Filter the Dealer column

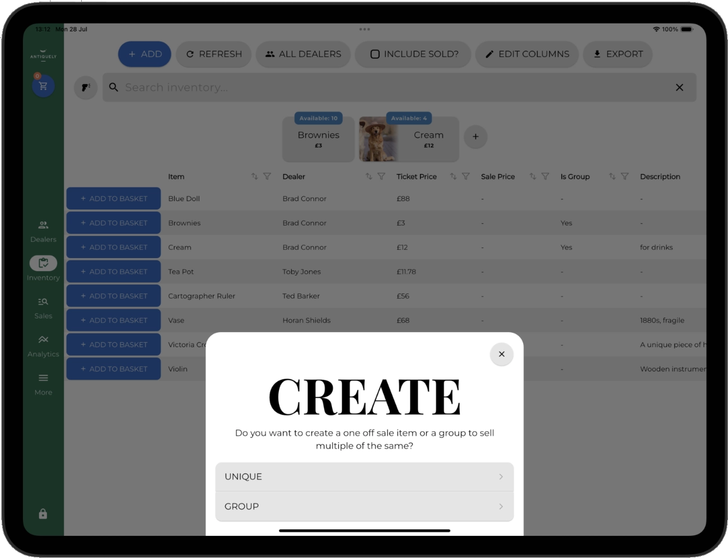tap(381, 176)
